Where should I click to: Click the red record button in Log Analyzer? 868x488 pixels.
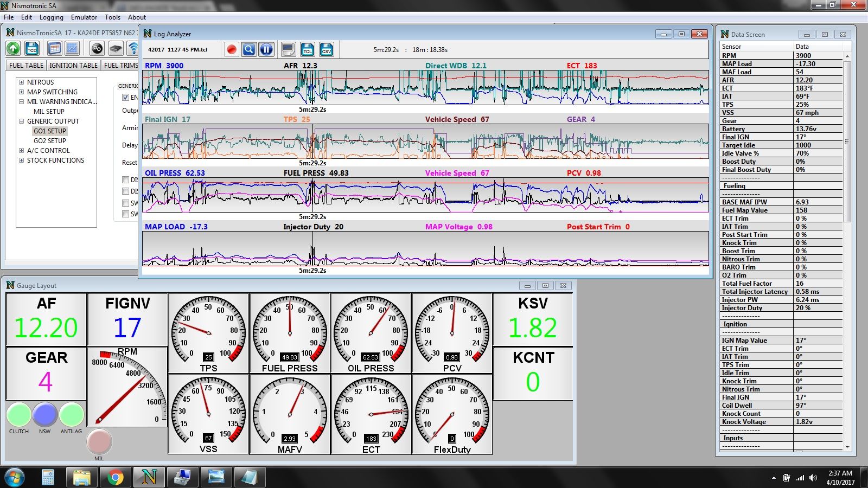[x=232, y=49]
